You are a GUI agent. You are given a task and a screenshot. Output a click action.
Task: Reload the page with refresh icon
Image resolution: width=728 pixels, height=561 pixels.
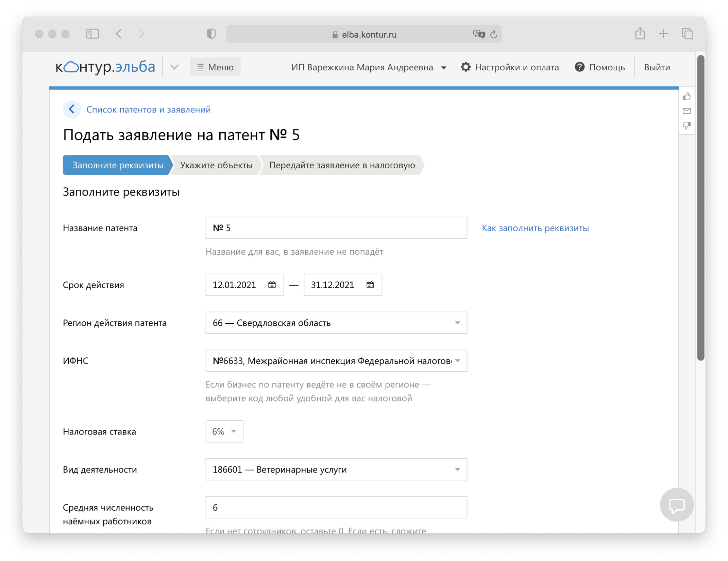coord(493,34)
